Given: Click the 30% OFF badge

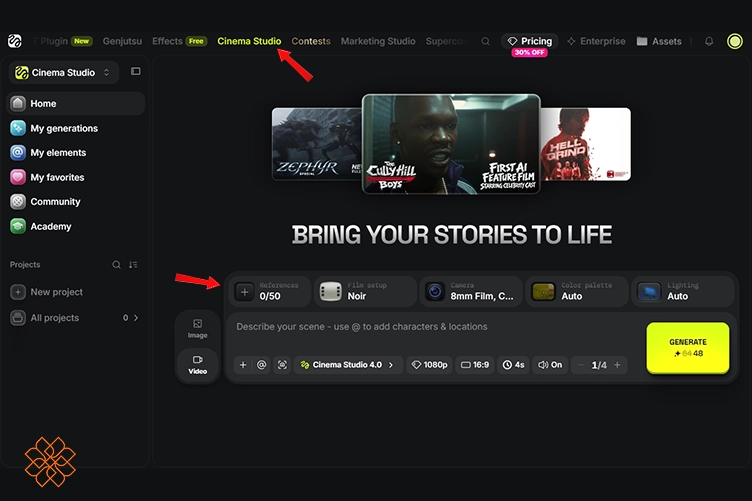Looking at the screenshot, I should coord(529,52).
